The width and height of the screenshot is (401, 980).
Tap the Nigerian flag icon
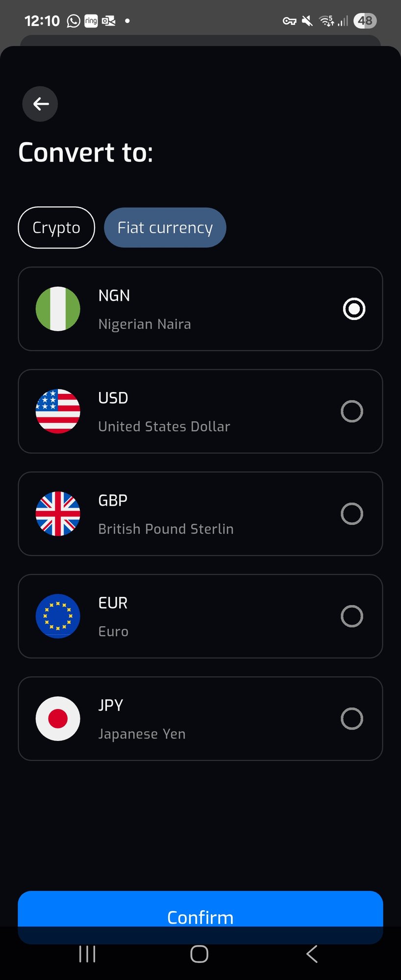(58, 309)
